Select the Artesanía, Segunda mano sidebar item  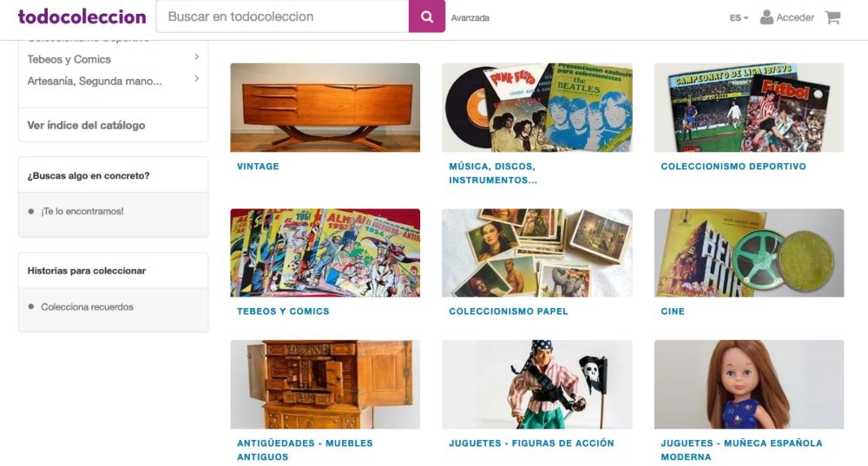(x=95, y=81)
